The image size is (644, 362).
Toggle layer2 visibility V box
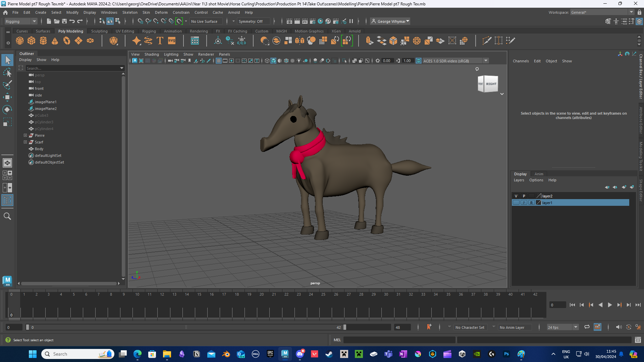(x=516, y=196)
